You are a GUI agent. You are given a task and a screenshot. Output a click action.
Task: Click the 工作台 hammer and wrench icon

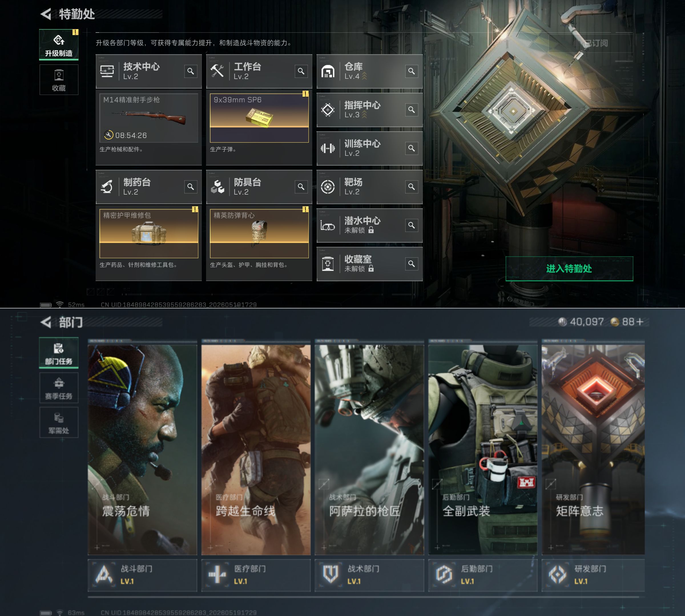(217, 71)
